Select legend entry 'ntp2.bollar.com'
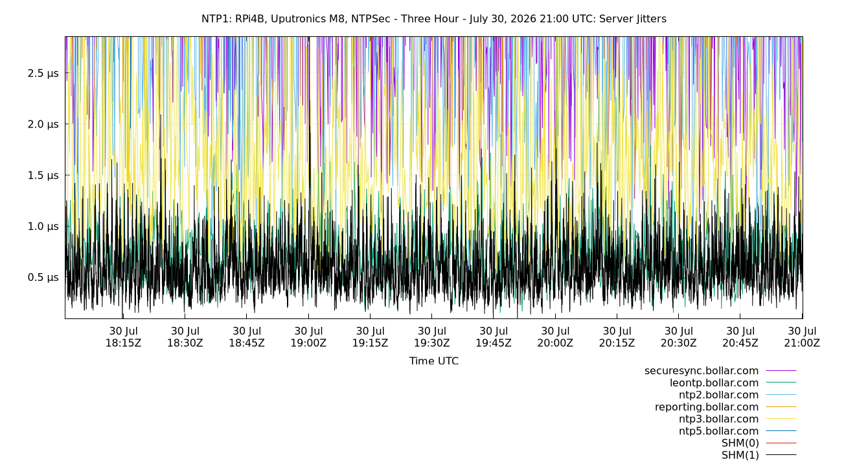 point(718,395)
